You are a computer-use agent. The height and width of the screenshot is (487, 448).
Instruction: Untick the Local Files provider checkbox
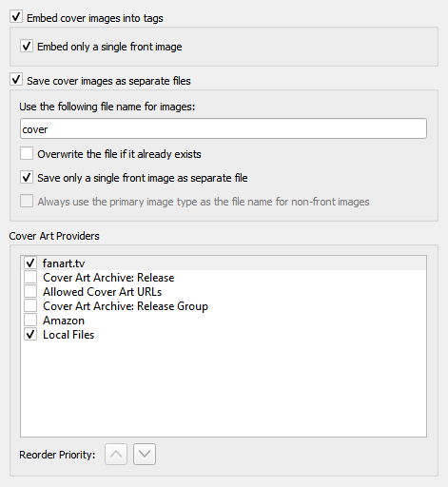pyautogui.click(x=30, y=334)
